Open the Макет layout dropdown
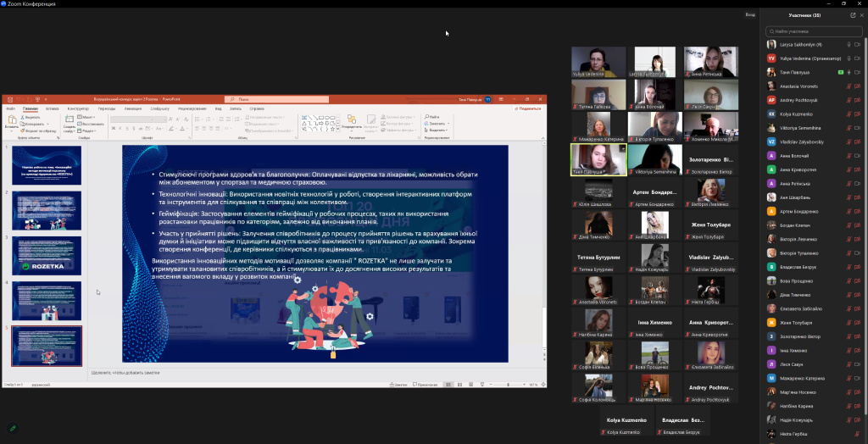Screen dimensions: 868x444 coord(86,118)
